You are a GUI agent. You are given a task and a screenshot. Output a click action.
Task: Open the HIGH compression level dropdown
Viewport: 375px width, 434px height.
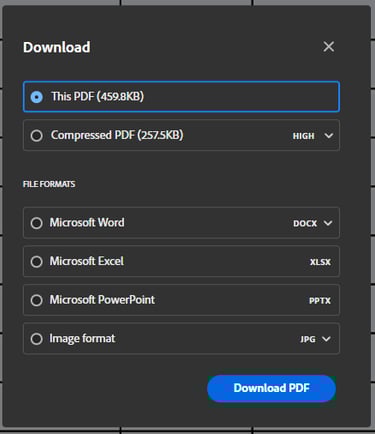tap(313, 136)
